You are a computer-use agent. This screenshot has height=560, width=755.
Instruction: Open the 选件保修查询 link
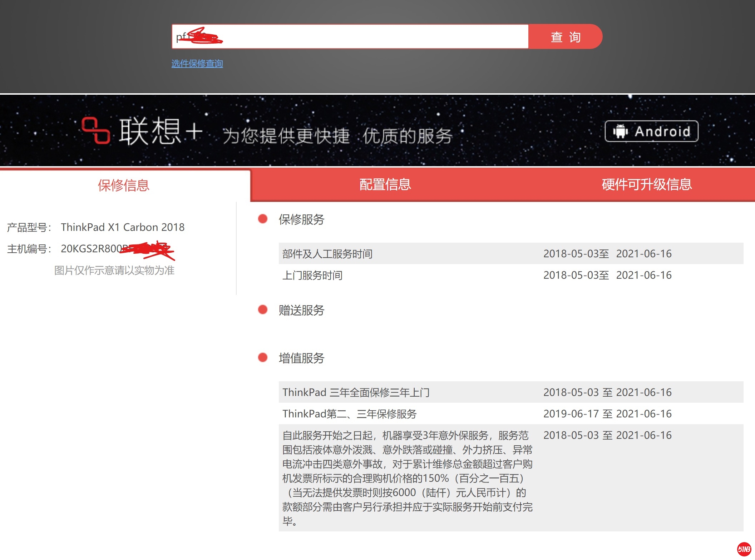(x=197, y=64)
